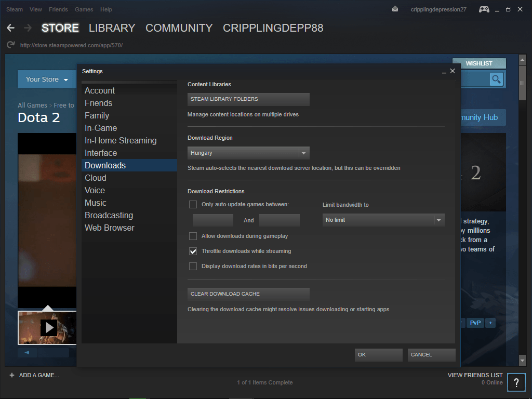Select In-Game settings category
The height and width of the screenshot is (399, 532).
click(129, 128)
